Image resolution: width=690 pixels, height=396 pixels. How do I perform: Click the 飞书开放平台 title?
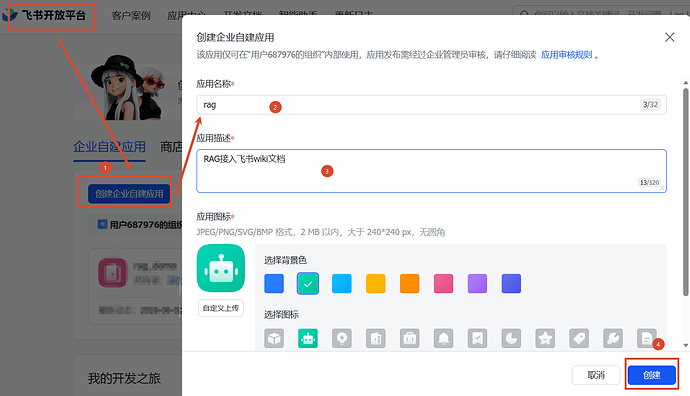point(54,15)
